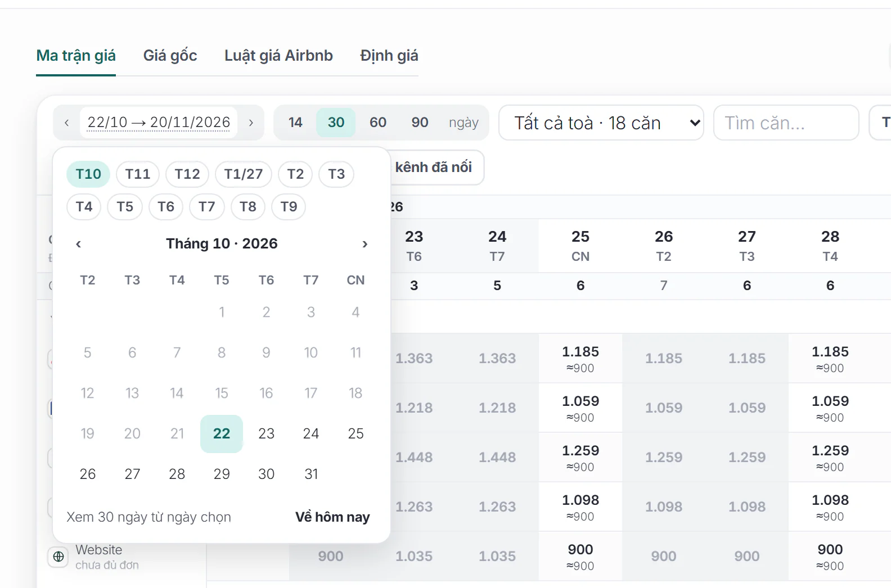Image resolution: width=891 pixels, height=588 pixels.
Task: Pick October 23 in the calendar
Action: pos(266,434)
